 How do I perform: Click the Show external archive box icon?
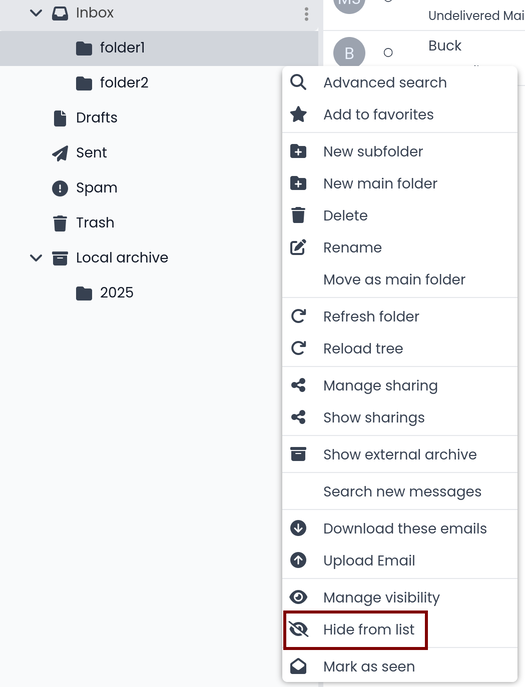coord(298,454)
